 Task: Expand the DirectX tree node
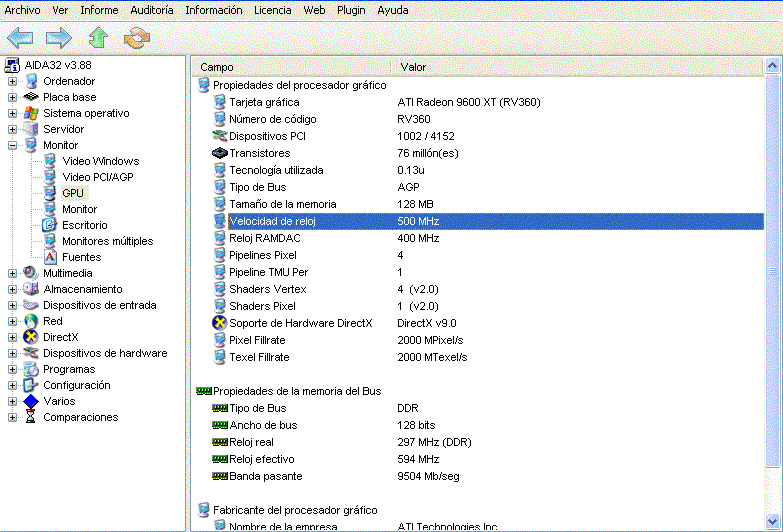(12, 337)
